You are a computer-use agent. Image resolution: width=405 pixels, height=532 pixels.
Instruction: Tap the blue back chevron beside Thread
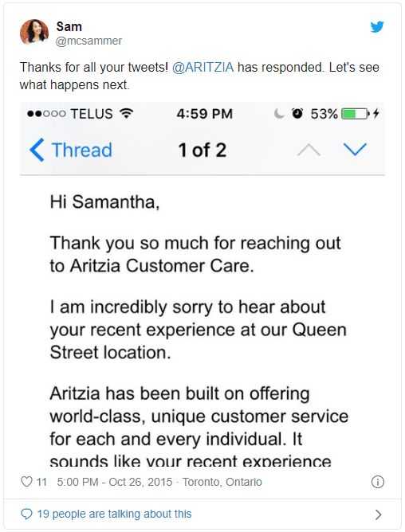click(37, 150)
